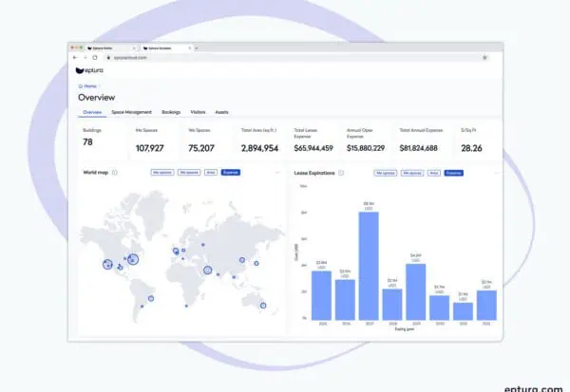Click the address bar URL field

pyautogui.click(x=294, y=57)
